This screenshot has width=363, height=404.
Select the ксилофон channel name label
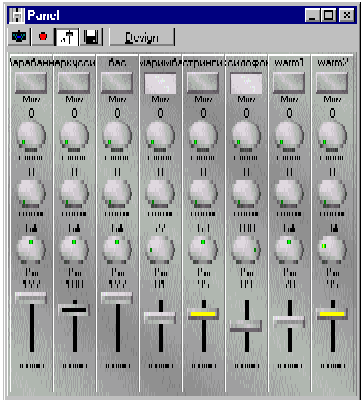click(x=246, y=62)
